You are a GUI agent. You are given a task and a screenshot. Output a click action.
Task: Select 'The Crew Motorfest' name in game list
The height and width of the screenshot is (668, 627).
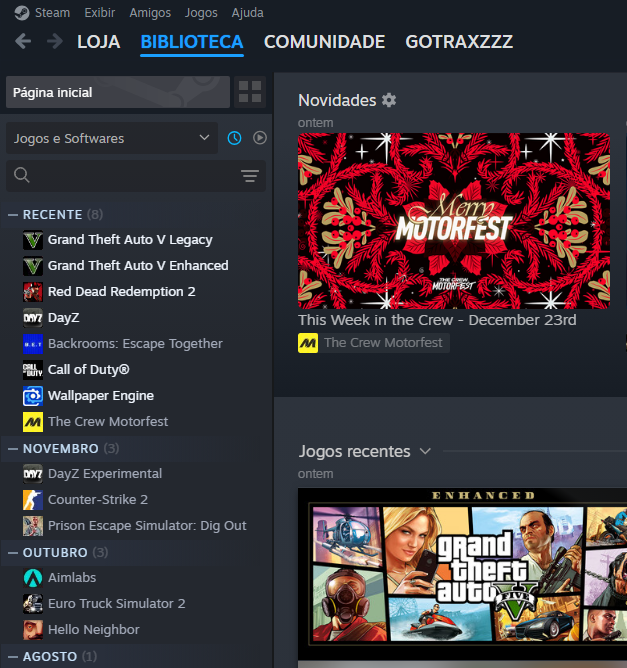pos(108,422)
